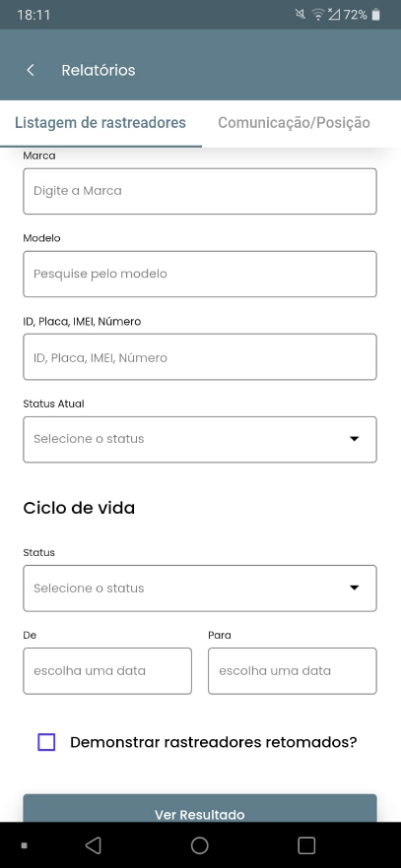Switch to Comunicação/Posição tab
Viewport: 401px width, 868px height.
point(294,123)
